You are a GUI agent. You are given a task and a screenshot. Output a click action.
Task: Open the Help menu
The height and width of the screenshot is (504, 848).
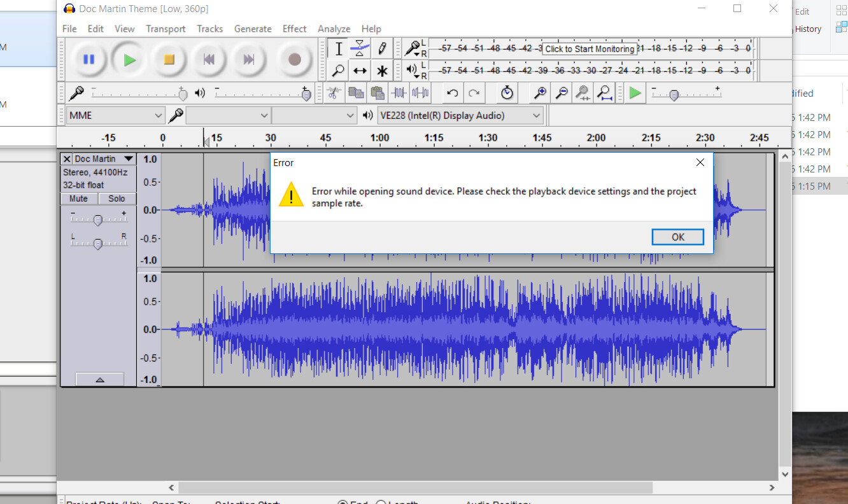371,29
